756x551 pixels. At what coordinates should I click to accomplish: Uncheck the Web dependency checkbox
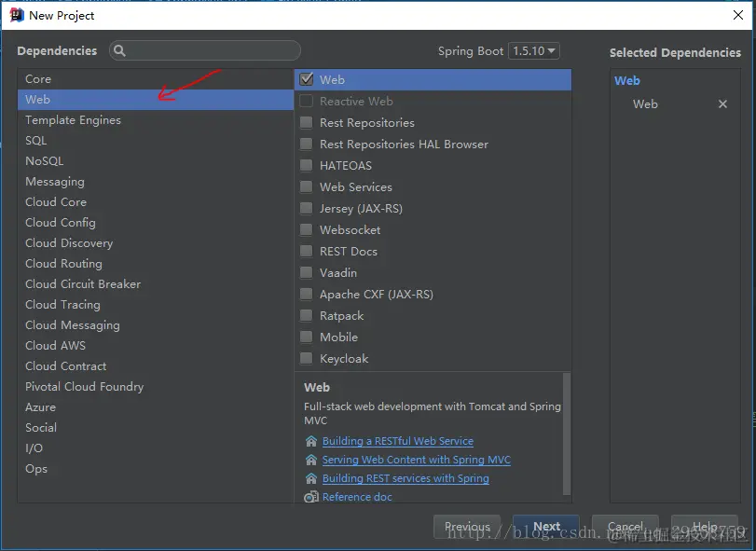tap(306, 79)
